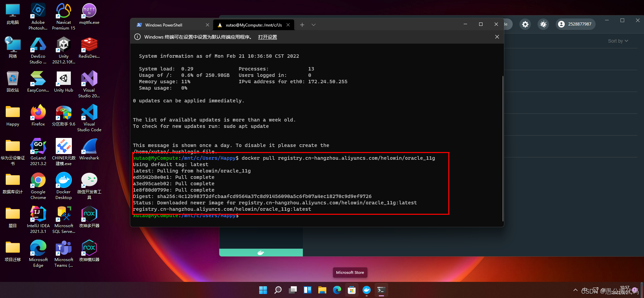The image size is (644, 298).
Task: Open CHINER元数建模.exe desktop icon
Action: tap(63, 152)
